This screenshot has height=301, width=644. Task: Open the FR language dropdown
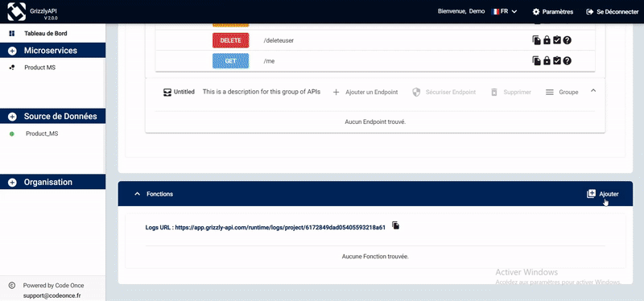tap(505, 11)
